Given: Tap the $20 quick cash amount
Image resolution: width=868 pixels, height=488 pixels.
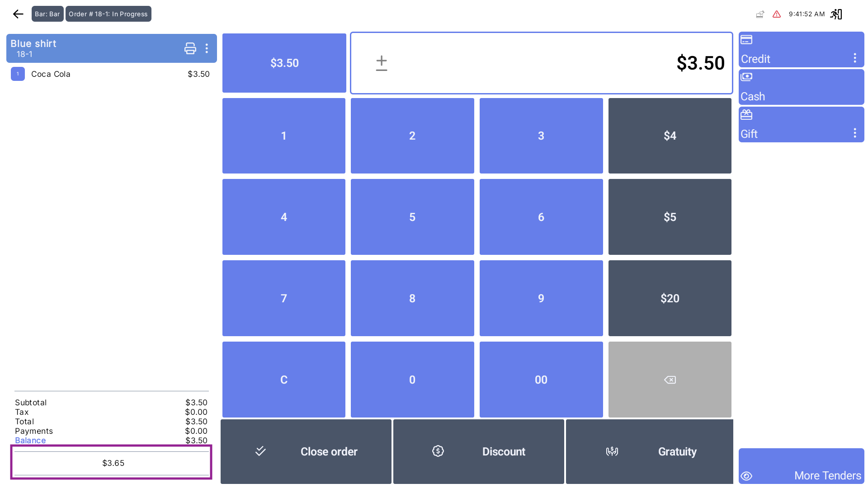Looking at the screenshot, I should click(670, 298).
